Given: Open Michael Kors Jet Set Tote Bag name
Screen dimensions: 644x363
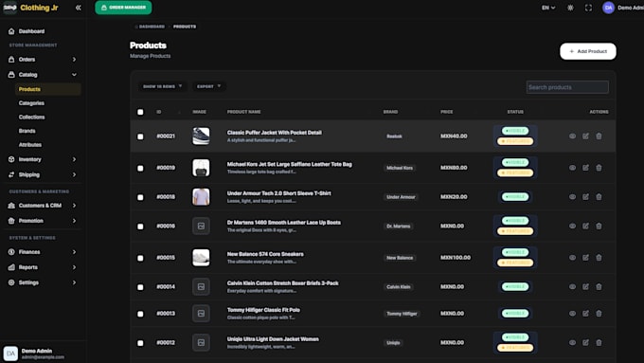Looking at the screenshot, I should point(289,164).
